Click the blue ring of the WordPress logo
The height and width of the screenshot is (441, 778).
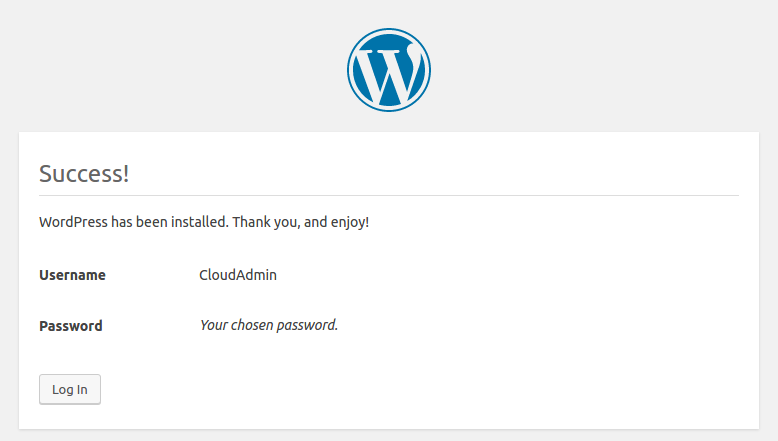click(351, 69)
